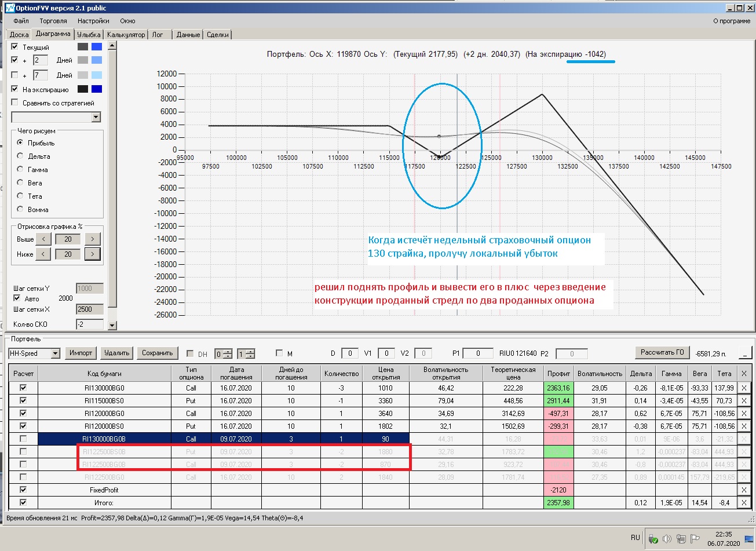Screen dimensions: 756x551
Task: Collapse the portfolio panel with the underscore button
Action: 746,353
